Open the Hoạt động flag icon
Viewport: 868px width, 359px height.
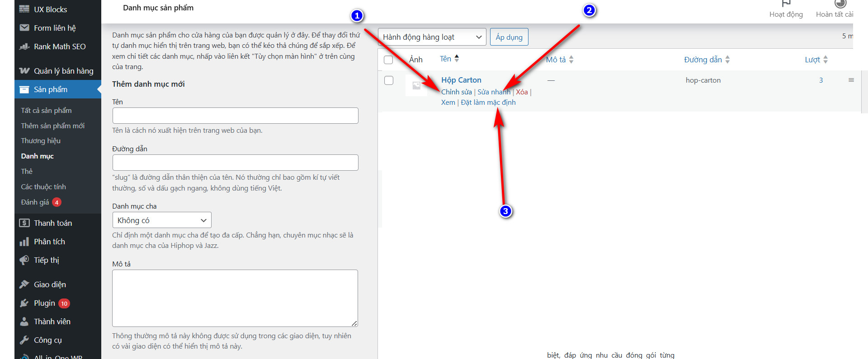[x=786, y=3]
